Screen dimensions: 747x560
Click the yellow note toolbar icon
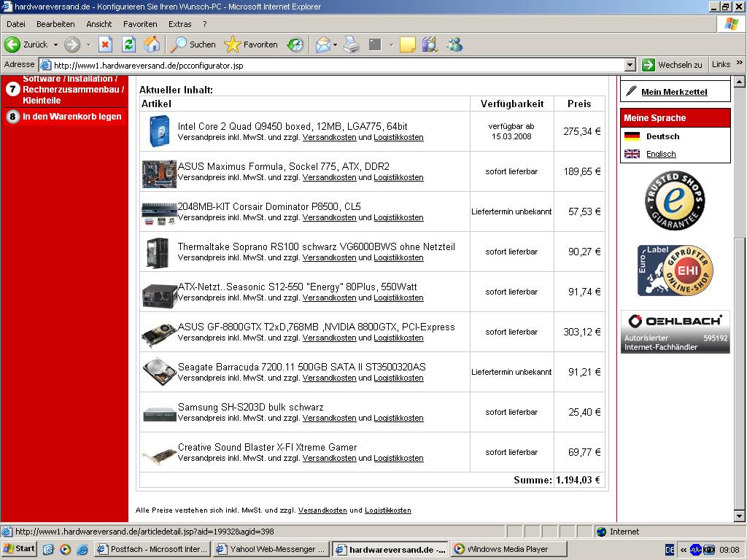[x=407, y=44]
